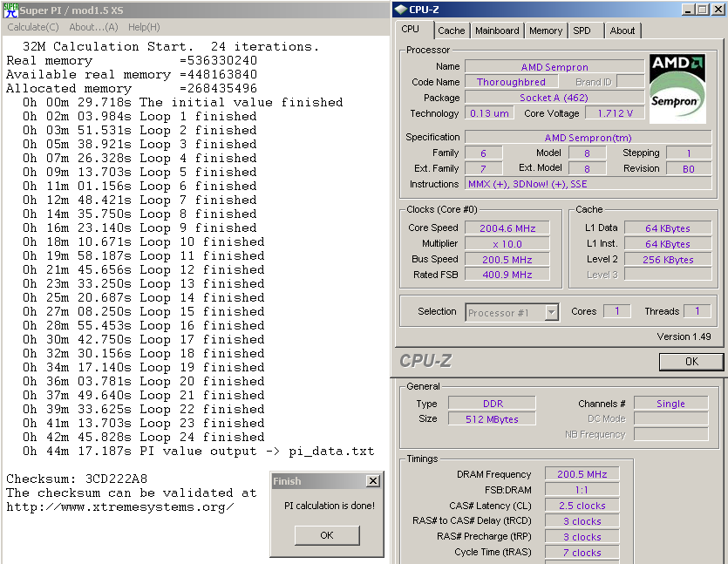
Task: Click the PI value output -> pi_data.txt line
Action: [x=198, y=451]
